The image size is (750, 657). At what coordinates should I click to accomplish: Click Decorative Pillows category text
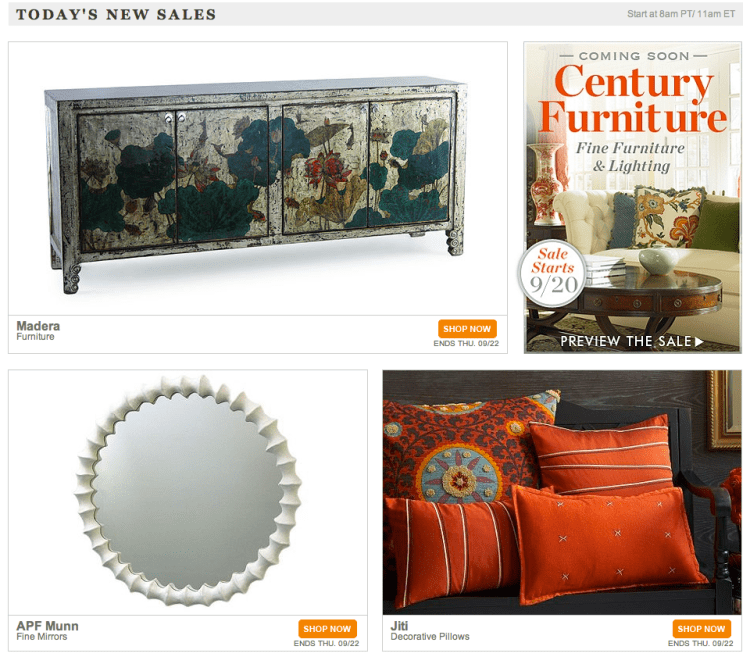[430, 637]
